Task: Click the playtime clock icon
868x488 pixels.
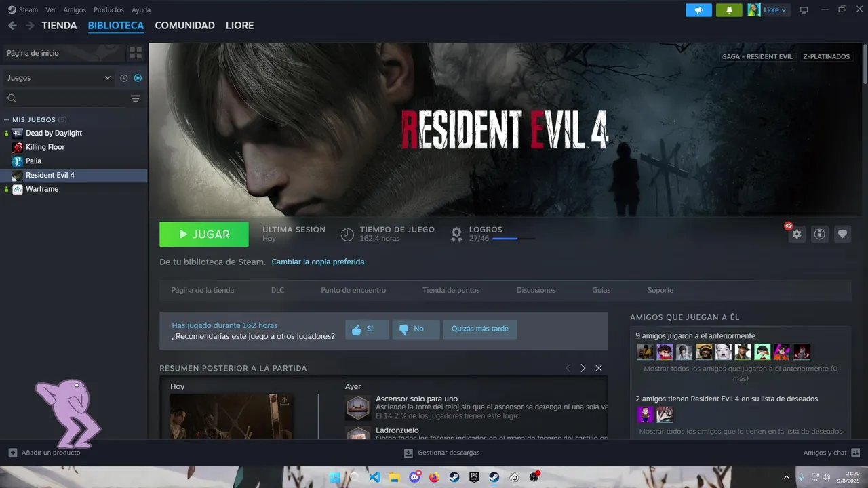Action: coord(347,235)
